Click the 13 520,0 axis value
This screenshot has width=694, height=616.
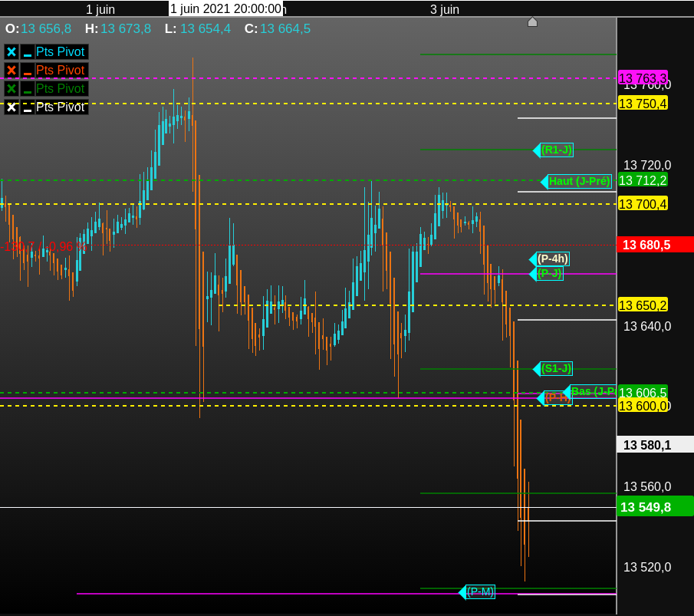(x=647, y=567)
